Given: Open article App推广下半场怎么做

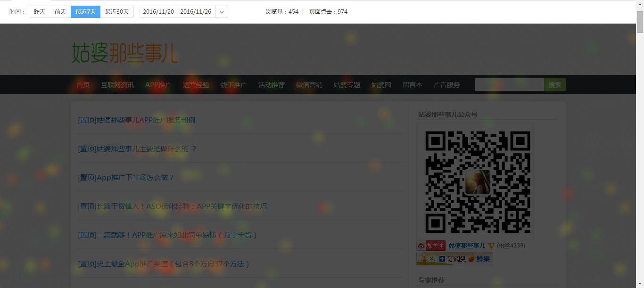Looking at the screenshot, I should click(x=126, y=177).
